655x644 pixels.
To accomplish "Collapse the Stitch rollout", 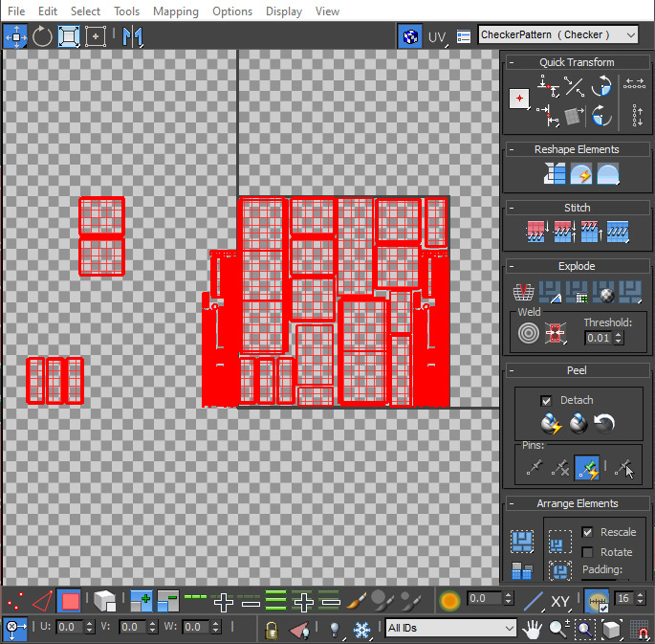I will click(x=512, y=208).
